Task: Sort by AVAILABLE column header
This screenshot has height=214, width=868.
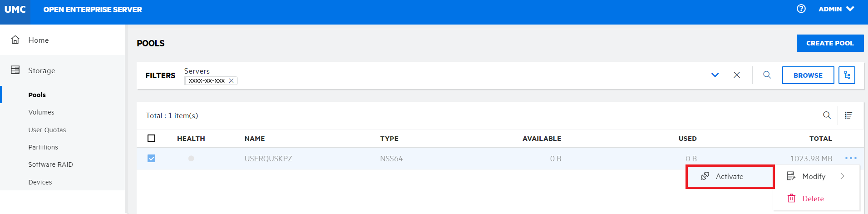Action: [x=542, y=139]
